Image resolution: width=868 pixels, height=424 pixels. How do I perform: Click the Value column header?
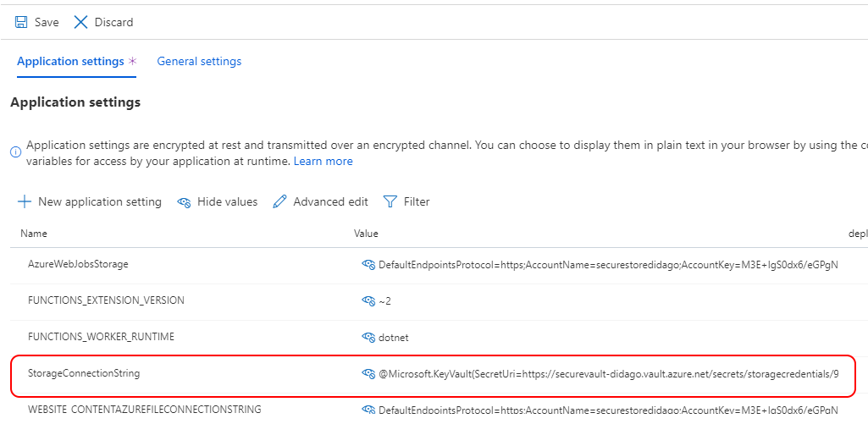click(x=366, y=233)
